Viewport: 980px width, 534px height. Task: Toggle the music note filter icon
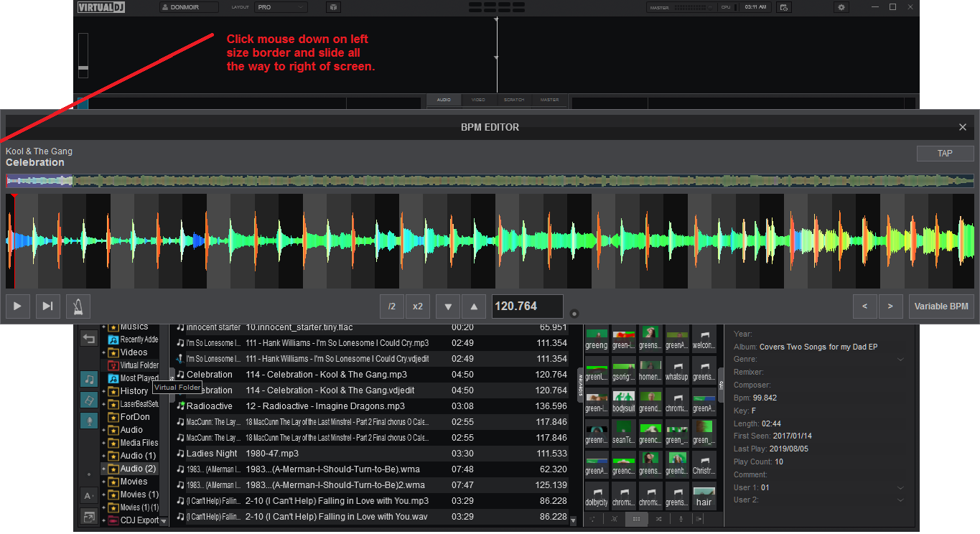click(89, 379)
